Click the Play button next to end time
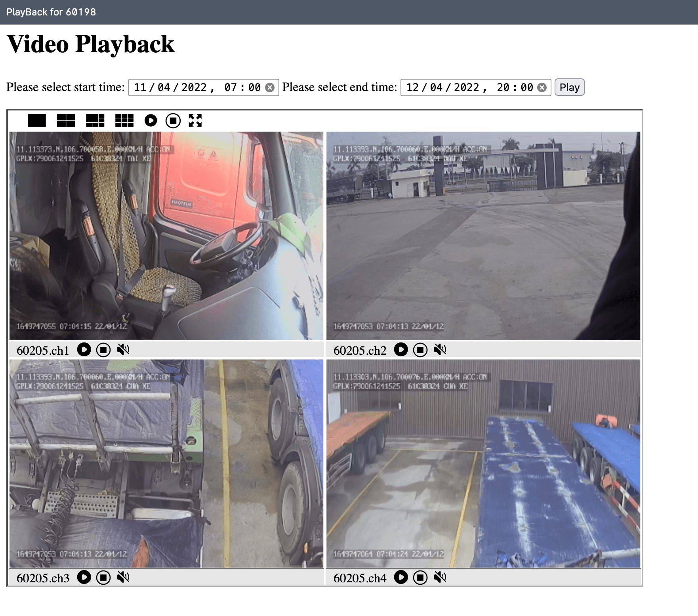698x616 pixels. point(569,87)
